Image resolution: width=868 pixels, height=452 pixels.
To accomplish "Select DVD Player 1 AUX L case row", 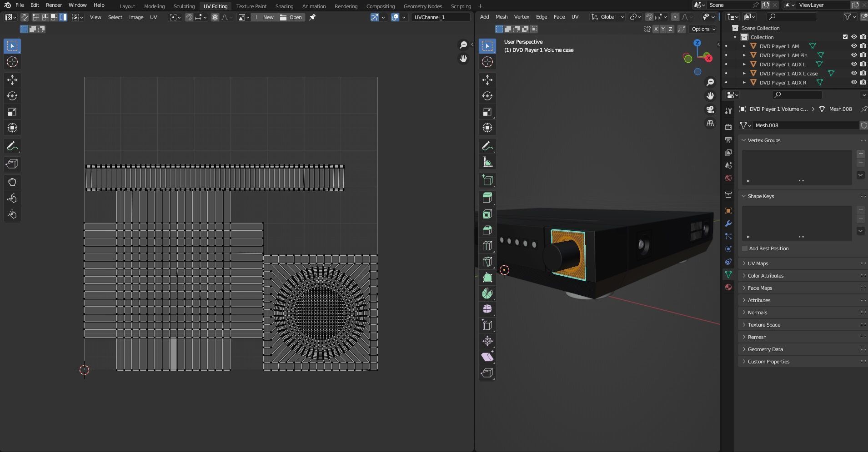I will click(x=788, y=73).
